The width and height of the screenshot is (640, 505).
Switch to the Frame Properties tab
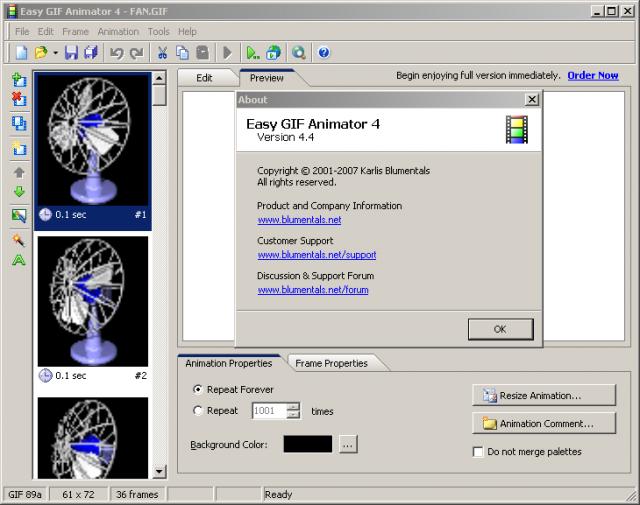332,363
